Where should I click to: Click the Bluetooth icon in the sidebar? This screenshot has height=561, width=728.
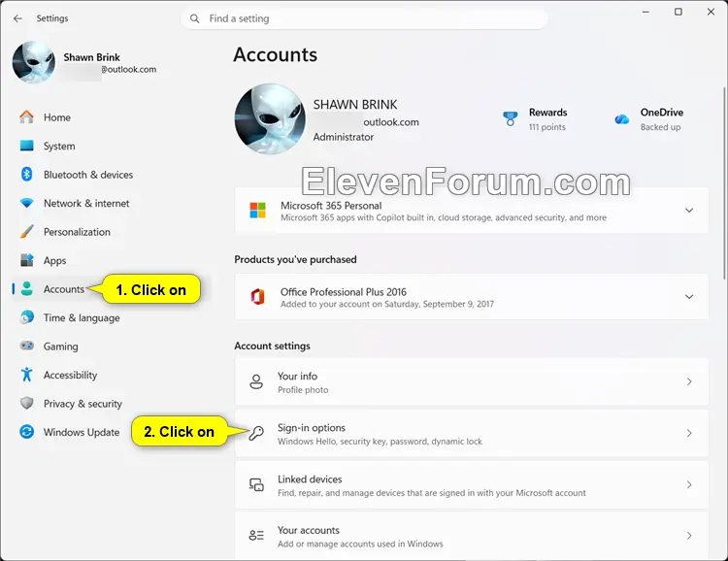coord(27,174)
